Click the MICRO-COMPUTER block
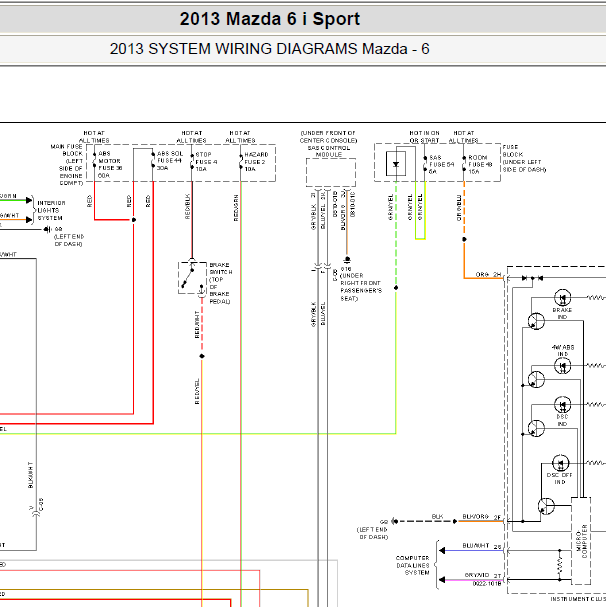This screenshot has height=607, width=606. pyautogui.click(x=581, y=541)
